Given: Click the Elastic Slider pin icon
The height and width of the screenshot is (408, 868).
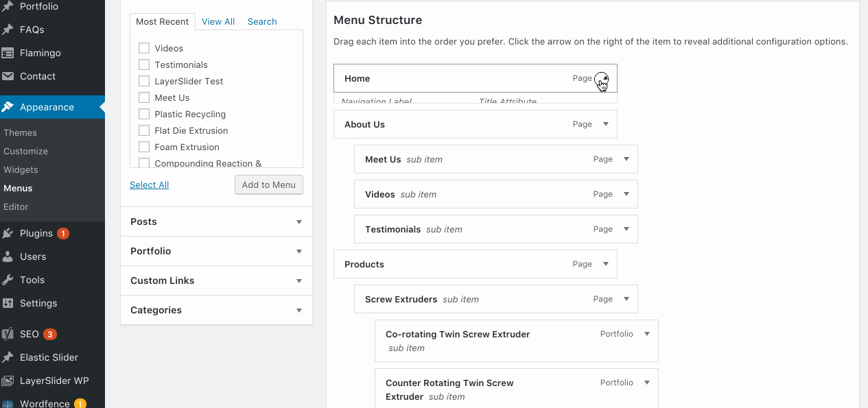Looking at the screenshot, I should click(8, 357).
